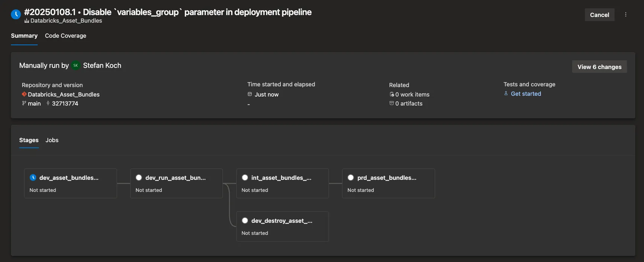Select the dev_destroy_asset stage status circle
The image size is (644, 262).
[245, 221]
